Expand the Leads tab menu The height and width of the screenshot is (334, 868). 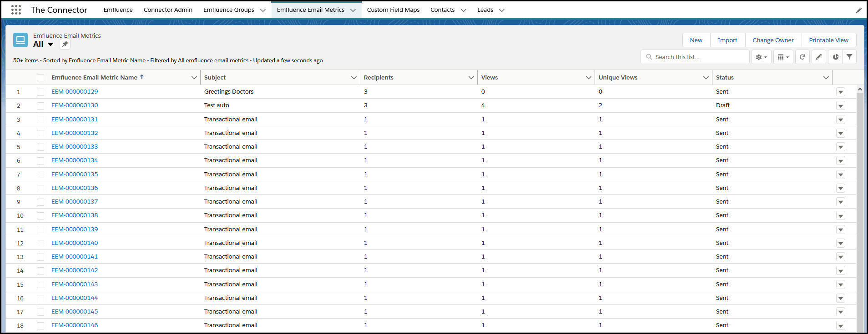pos(502,10)
